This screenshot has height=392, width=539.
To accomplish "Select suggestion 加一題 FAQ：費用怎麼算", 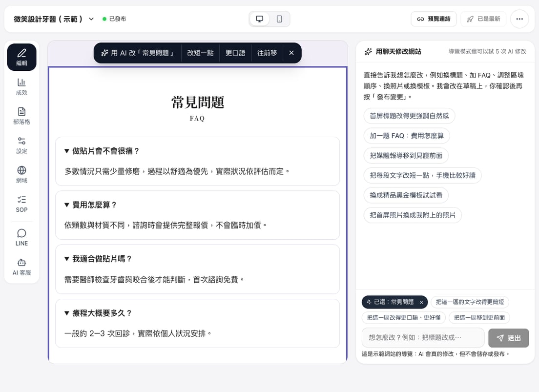I will pyautogui.click(x=407, y=136).
